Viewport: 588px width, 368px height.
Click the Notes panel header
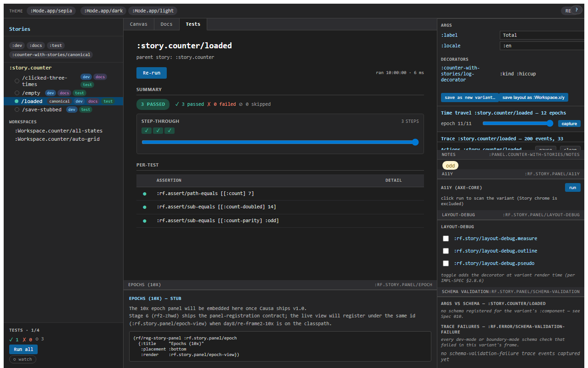coord(510,155)
